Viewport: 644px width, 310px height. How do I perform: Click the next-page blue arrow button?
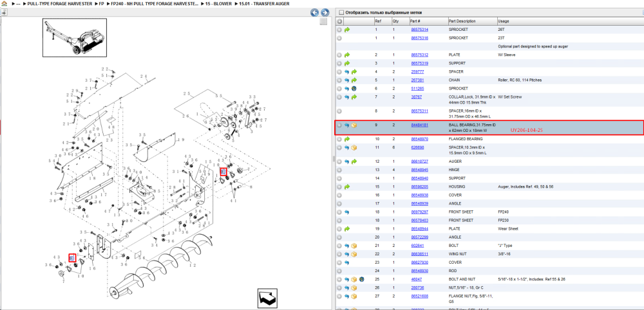[x=325, y=13]
